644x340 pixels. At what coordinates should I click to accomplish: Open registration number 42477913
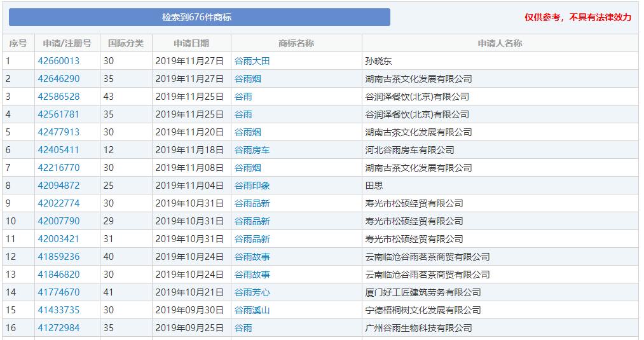58,132
